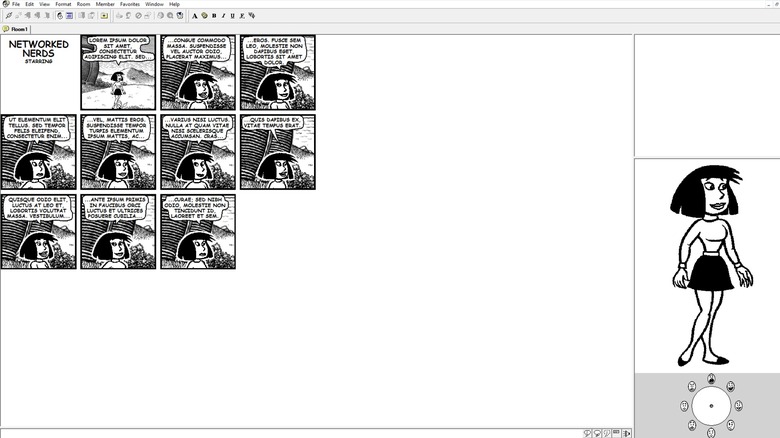Click the Connect toolbar icon
This screenshot has height=438, width=780.
point(9,16)
